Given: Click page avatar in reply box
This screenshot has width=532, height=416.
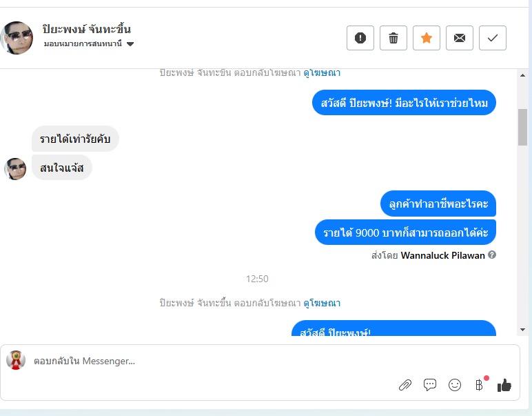Looking at the screenshot, I should coord(16,360).
